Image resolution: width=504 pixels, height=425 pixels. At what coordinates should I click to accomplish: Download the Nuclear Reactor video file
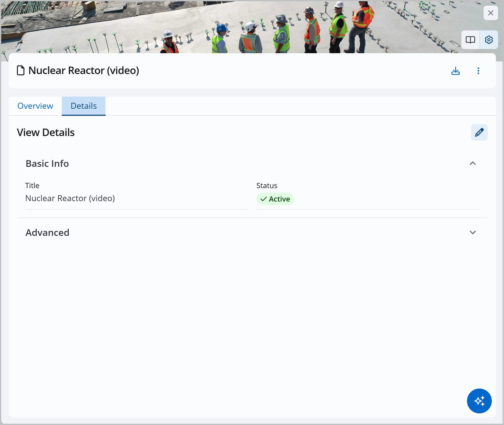455,71
